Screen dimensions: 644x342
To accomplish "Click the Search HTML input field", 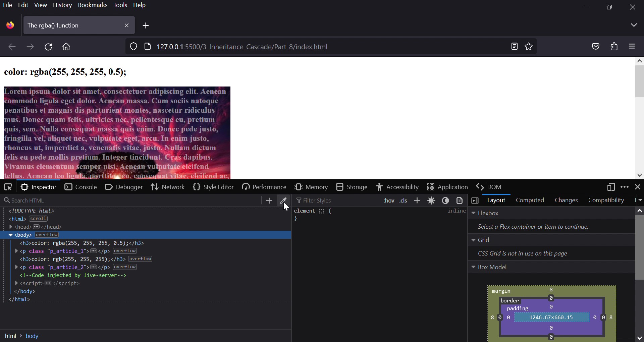I will tap(131, 201).
